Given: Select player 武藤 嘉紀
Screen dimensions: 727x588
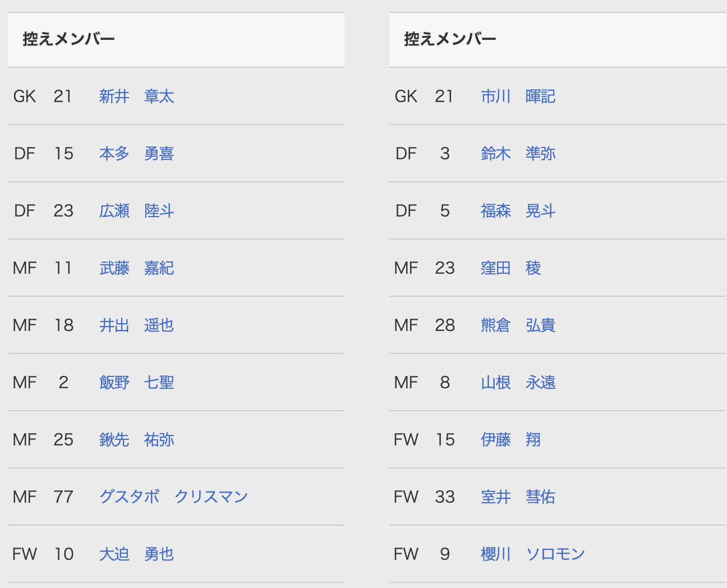Looking at the screenshot, I should [136, 268].
